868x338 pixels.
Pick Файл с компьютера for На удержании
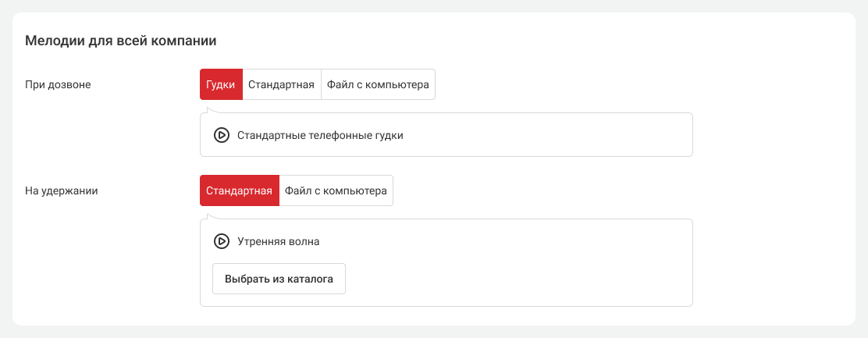(336, 190)
